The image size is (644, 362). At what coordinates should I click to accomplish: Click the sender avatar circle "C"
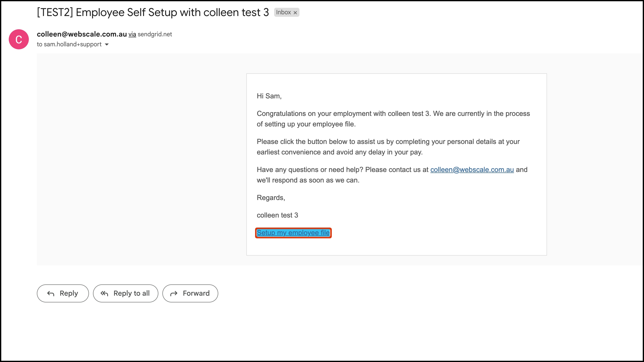pos(19,39)
